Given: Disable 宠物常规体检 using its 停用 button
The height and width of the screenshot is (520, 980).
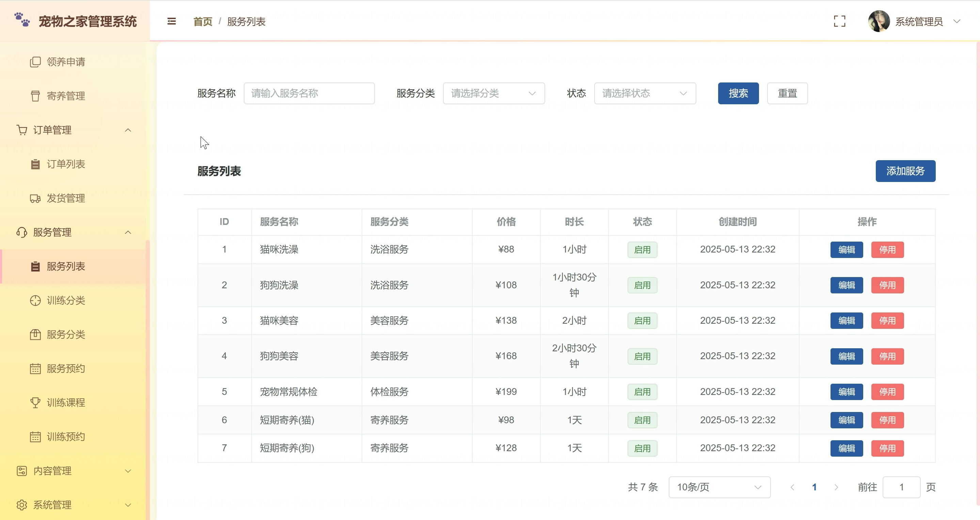Looking at the screenshot, I should pyautogui.click(x=887, y=392).
